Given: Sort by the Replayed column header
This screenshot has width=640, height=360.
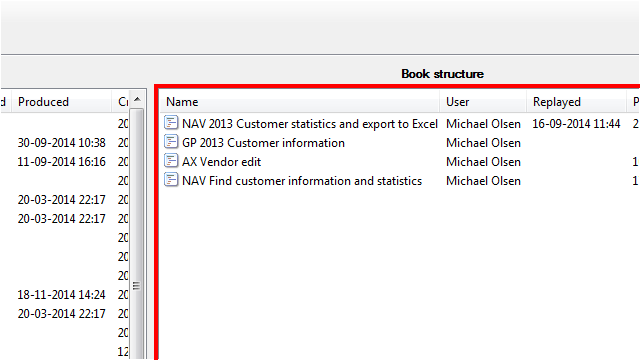Looking at the screenshot, I should click(x=576, y=102).
